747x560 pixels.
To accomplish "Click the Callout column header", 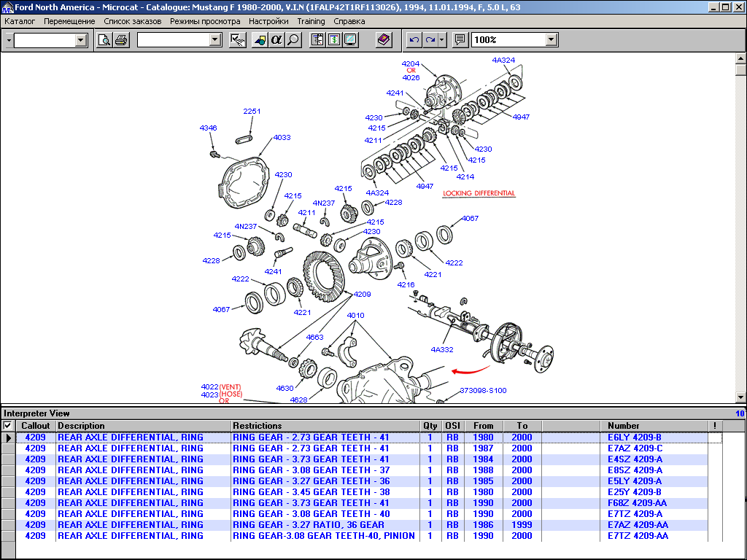I will 36,426.
